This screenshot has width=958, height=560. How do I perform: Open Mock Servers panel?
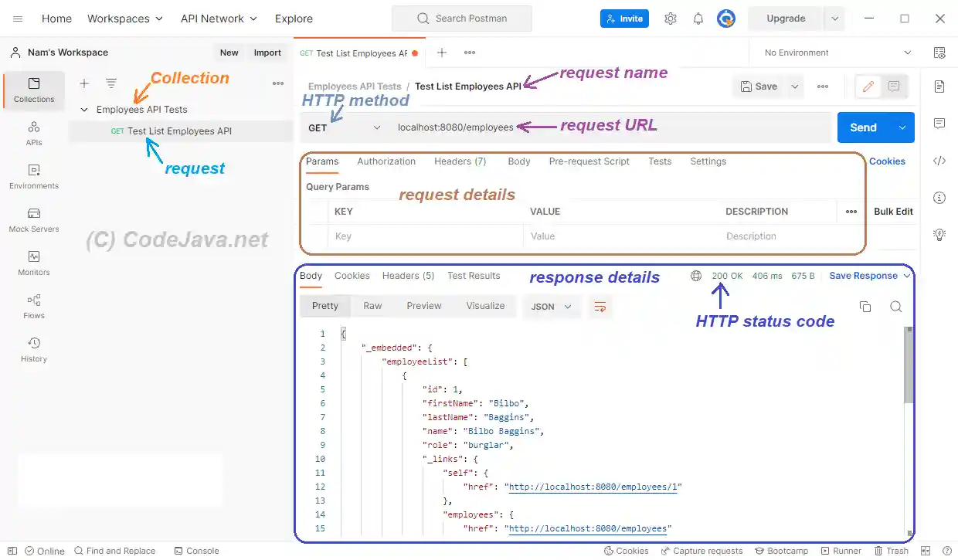click(x=33, y=220)
